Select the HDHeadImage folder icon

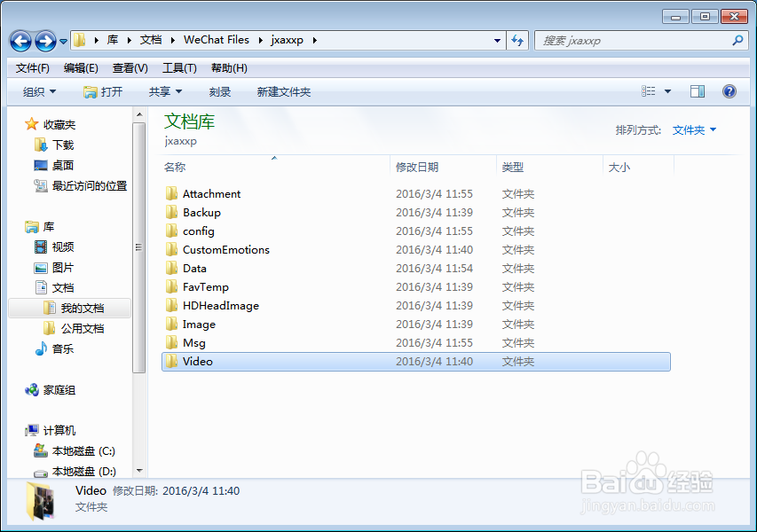point(171,305)
